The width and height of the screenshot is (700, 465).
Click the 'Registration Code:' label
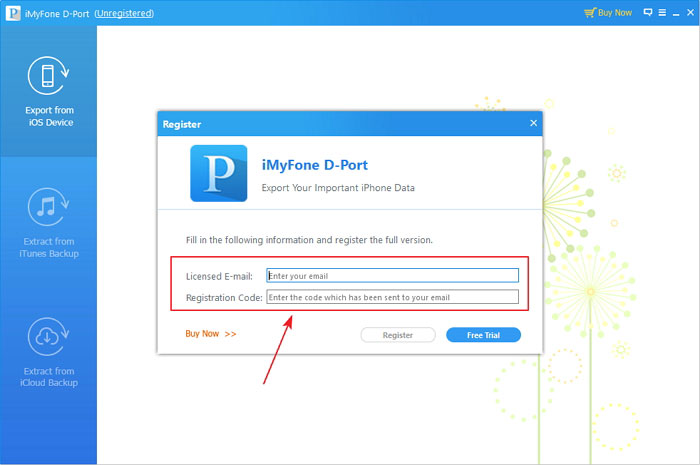(x=224, y=298)
